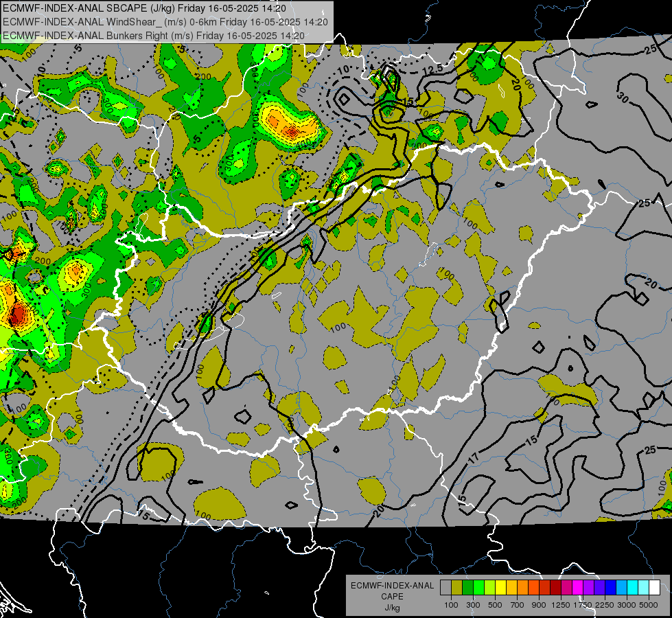Screen dimensions: 672x618
Task: Click the 700 value under legend colorbar
Action: point(518,605)
